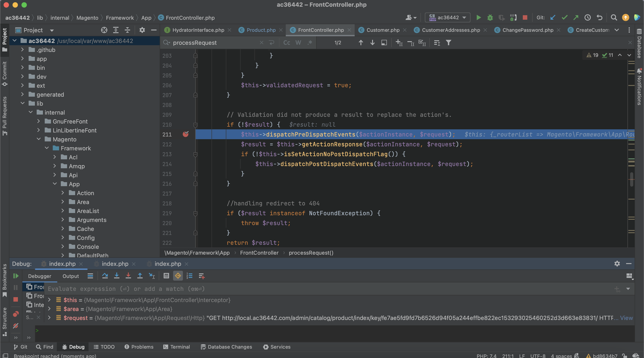
Task: Toggle match case in the search bar
Action: pos(286,43)
